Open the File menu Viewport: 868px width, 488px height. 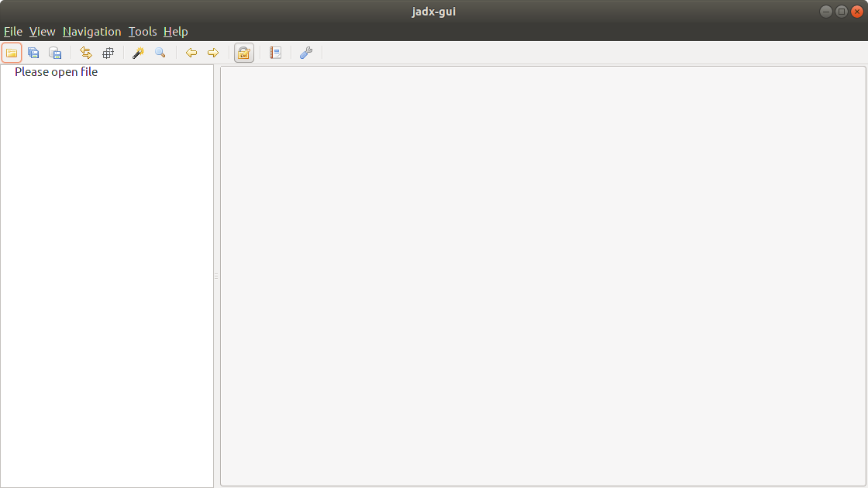(12, 31)
